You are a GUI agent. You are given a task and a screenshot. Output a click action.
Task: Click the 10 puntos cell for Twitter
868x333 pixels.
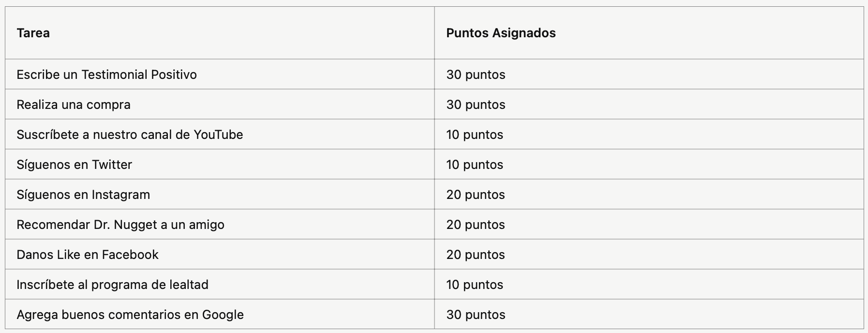649,164
